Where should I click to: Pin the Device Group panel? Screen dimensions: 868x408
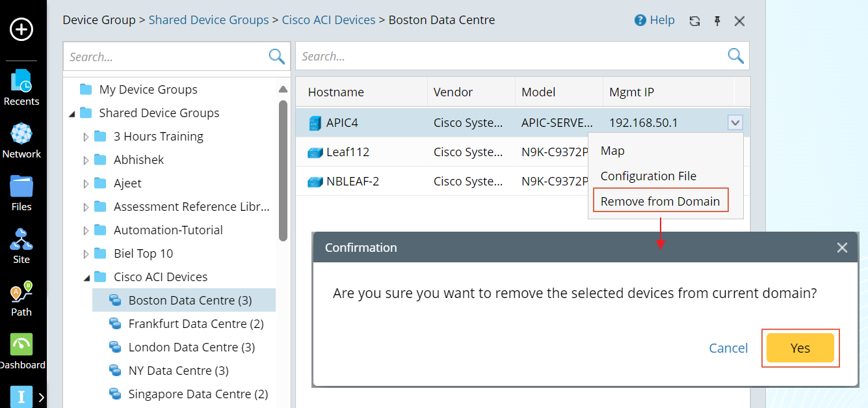pos(717,21)
